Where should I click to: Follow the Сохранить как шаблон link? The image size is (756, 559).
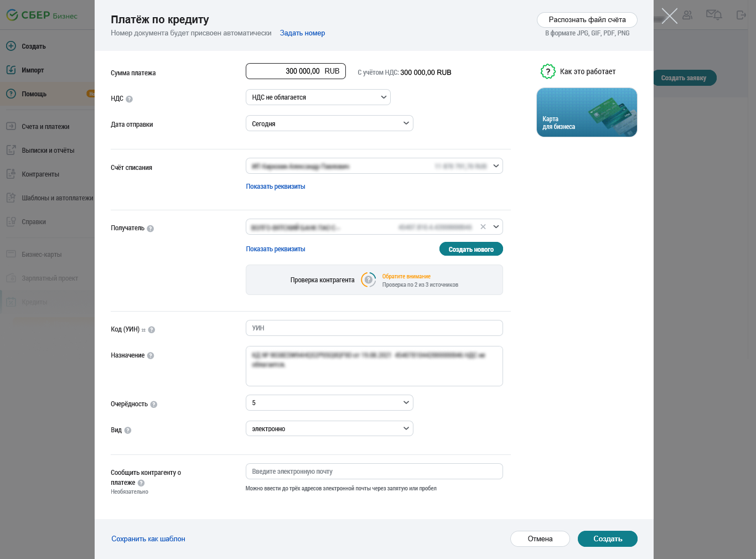(x=148, y=539)
